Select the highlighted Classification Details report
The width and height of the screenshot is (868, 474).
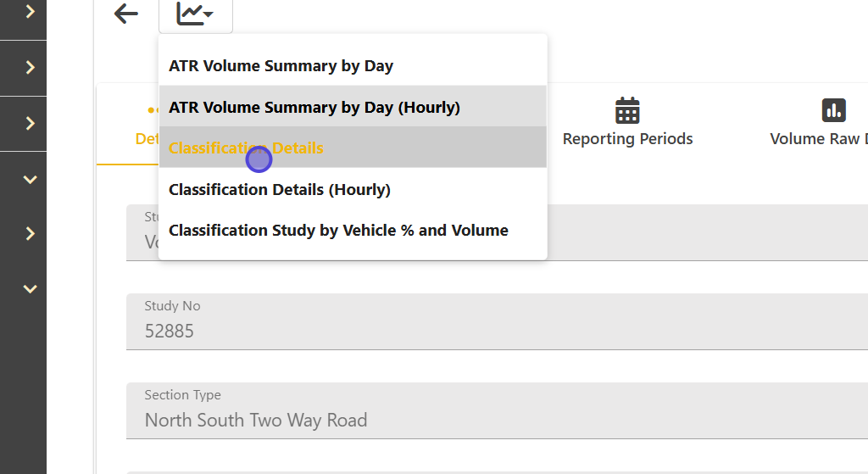tap(246, 148)
